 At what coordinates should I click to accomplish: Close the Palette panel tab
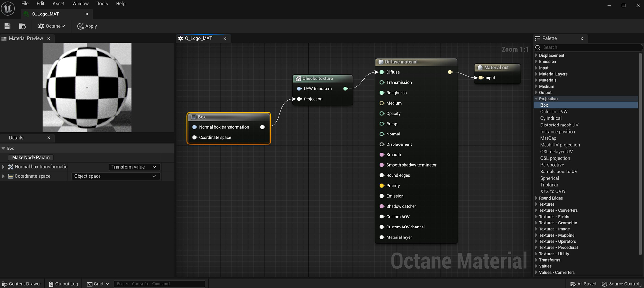(582, 38)
